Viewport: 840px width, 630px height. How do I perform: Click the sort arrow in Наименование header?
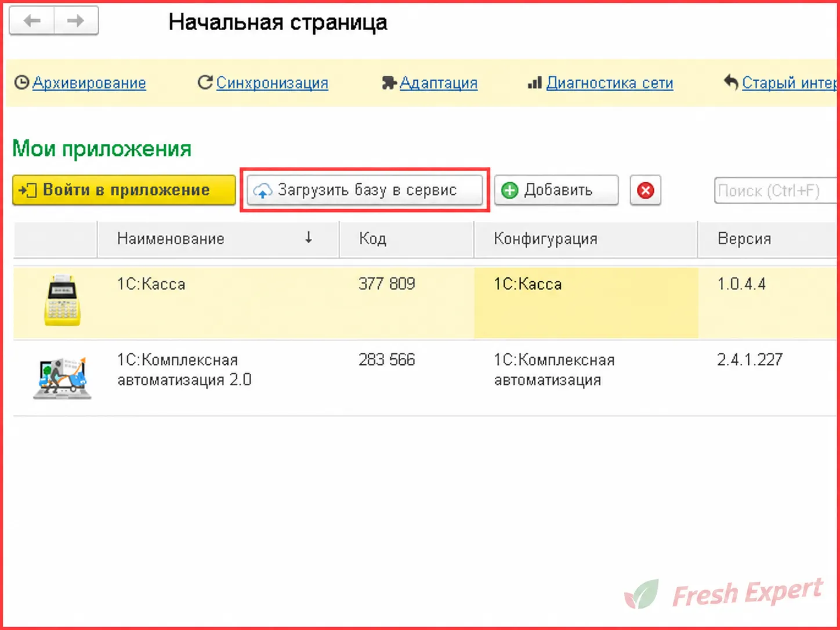click(x=309, y=237)
